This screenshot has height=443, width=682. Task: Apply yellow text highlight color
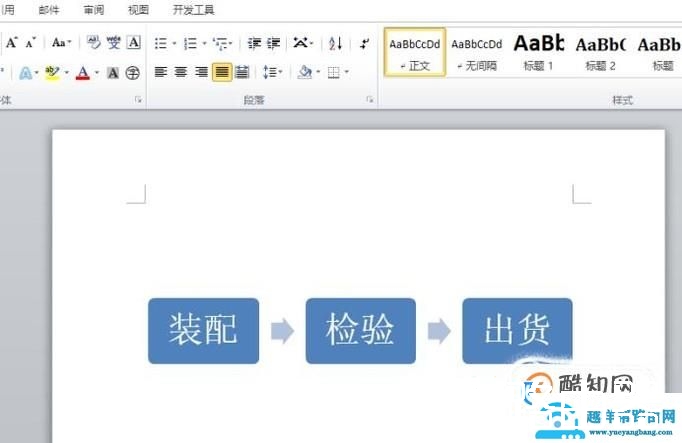click(x=52, y=73)
